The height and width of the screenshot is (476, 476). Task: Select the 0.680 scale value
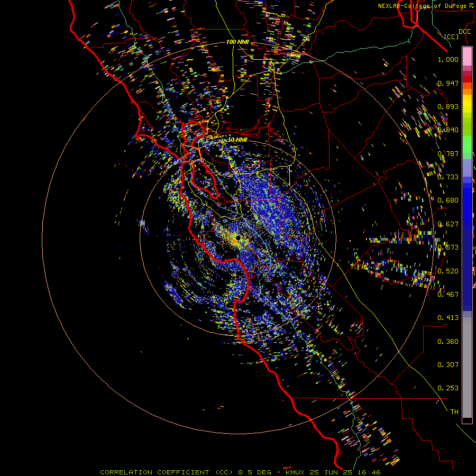pos(448,200)
